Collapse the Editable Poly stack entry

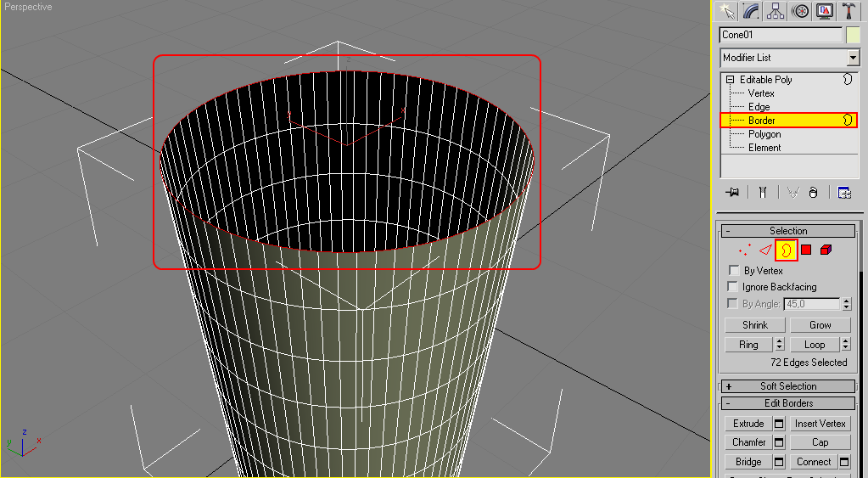point(730,80)
